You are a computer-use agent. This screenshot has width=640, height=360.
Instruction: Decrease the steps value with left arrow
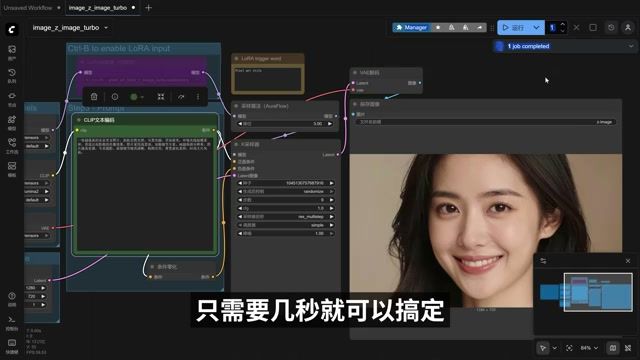[240, 200]
